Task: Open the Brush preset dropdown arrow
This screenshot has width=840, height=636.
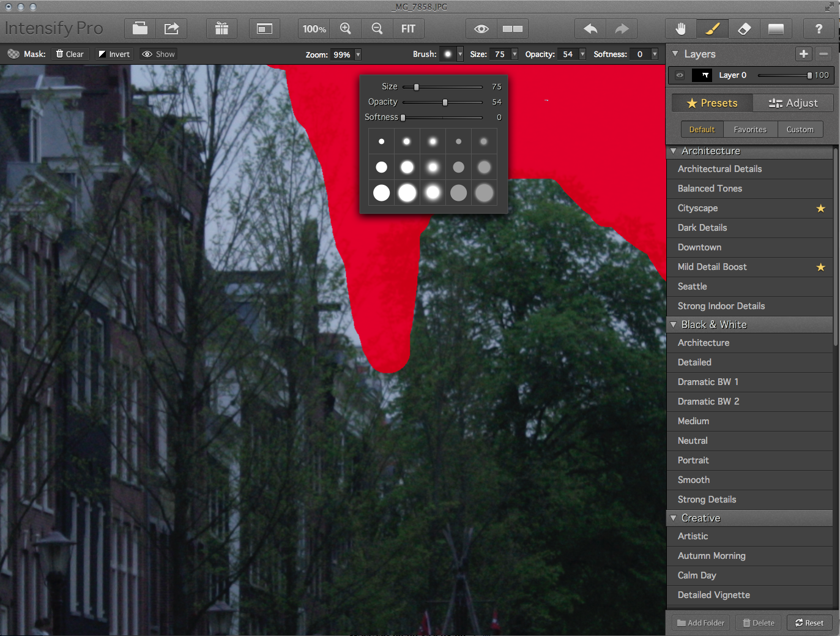Action: click(x=460, y=54)
